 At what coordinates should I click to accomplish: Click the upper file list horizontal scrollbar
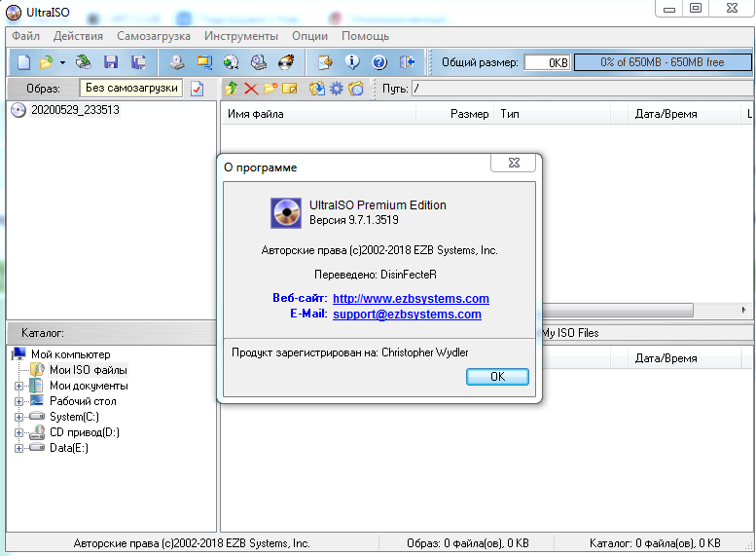[x=618, y=310]
